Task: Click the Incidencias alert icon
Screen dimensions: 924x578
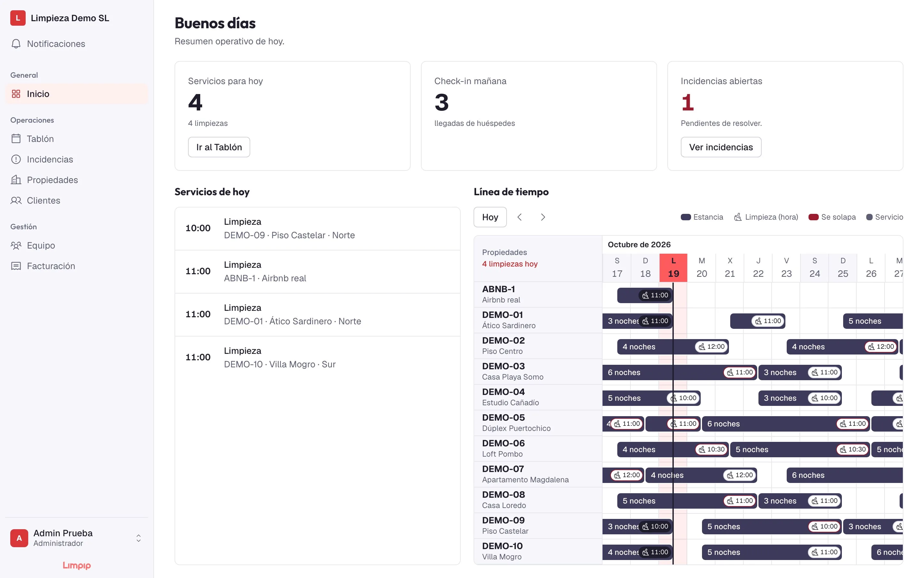Action: pyautogui.click(x=16, y=159)
